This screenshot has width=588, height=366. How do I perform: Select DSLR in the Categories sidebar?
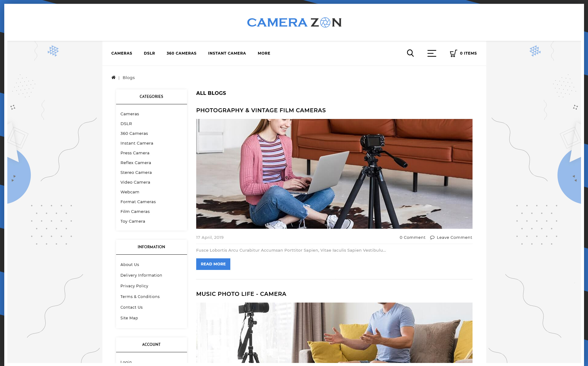(x=126, y=124)
